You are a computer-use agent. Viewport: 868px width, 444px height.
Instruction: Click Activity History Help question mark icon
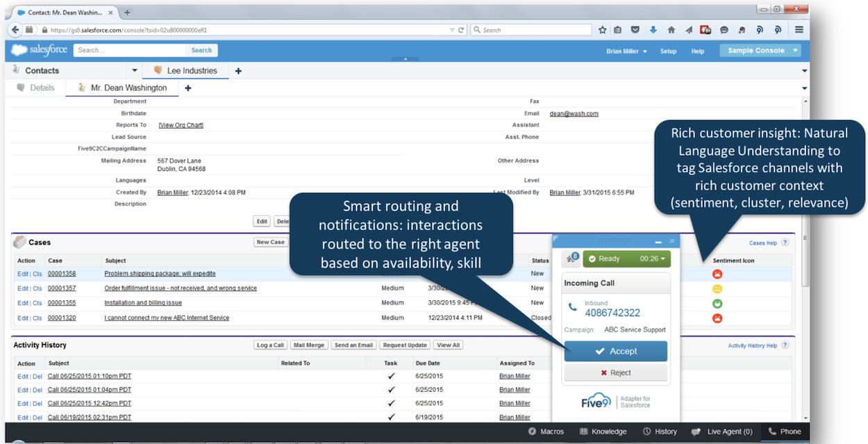tap(785, 345)
